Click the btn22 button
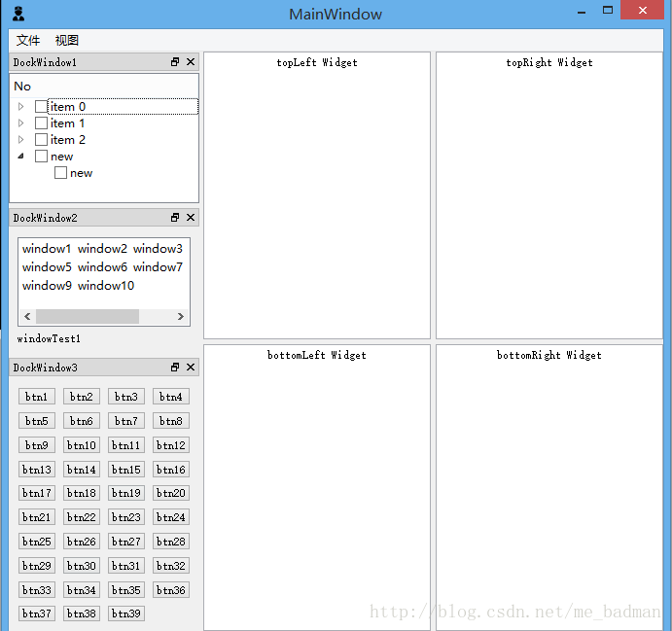 click(82, 517)
